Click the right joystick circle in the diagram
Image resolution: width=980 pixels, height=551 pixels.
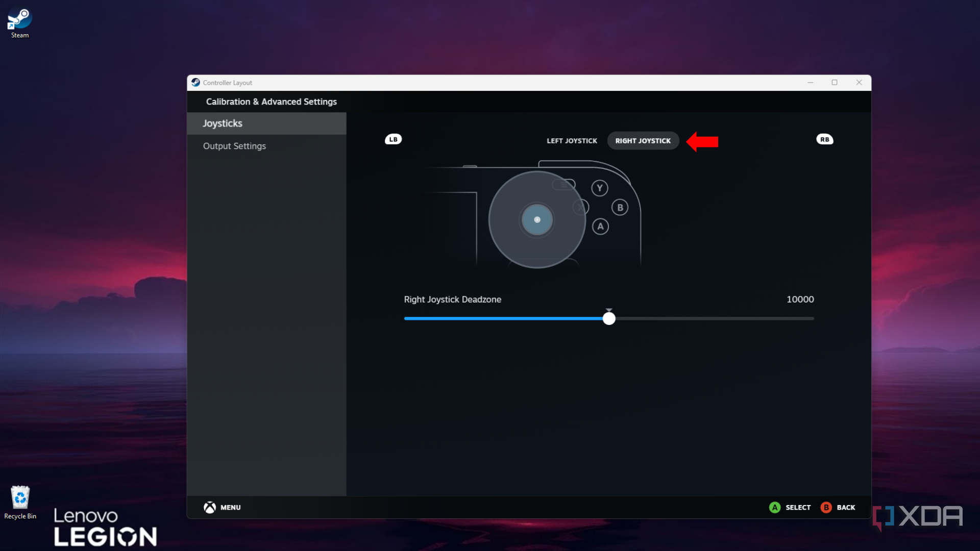tap(536, 219)
